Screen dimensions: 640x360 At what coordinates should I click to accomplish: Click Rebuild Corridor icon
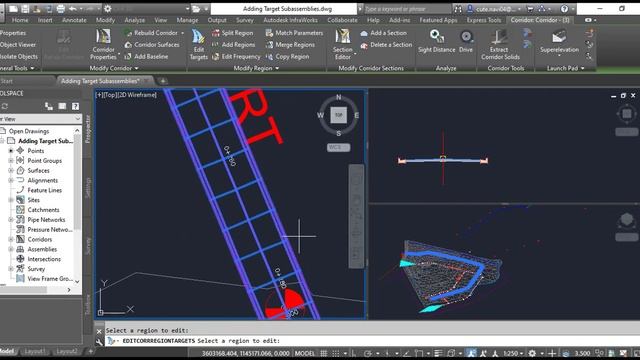pyautogui.click(x=128, y=33)
